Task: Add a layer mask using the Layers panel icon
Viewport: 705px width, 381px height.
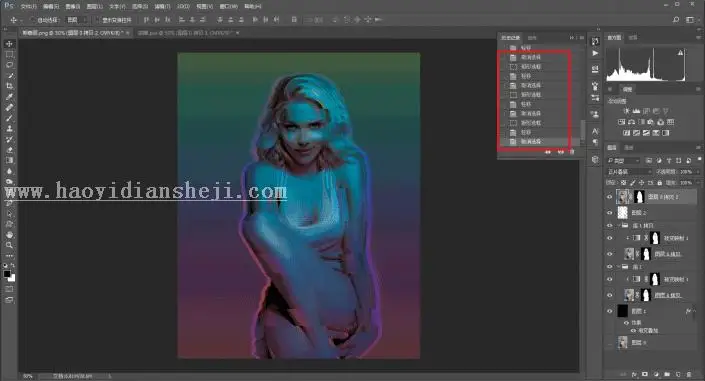Action: point(645,374)
